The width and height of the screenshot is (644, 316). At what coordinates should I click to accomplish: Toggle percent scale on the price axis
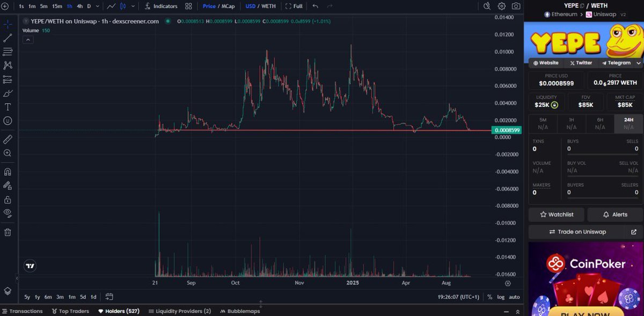click(x=489, y=297)
